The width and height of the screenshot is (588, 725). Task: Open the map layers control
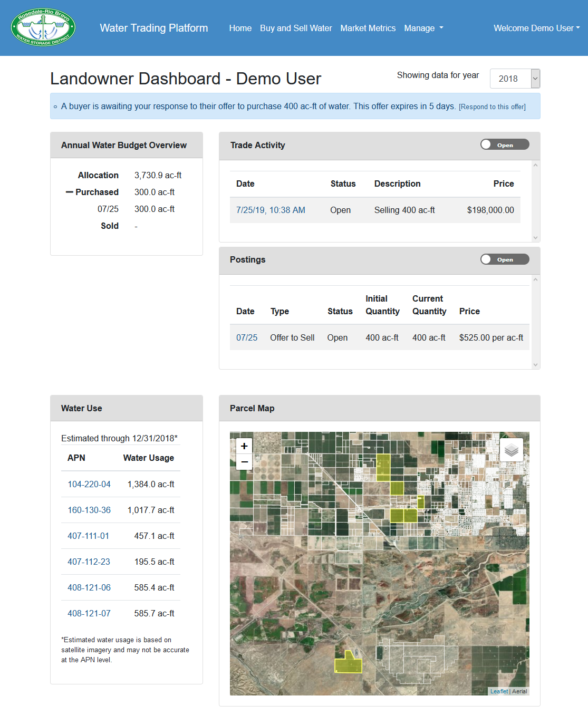pos(511,450)
